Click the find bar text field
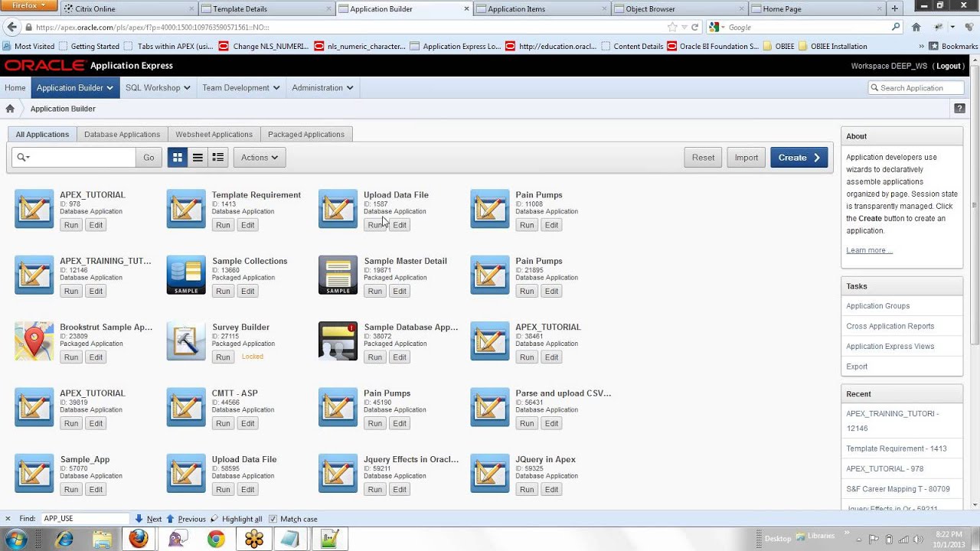 click(x=84, y=519)
